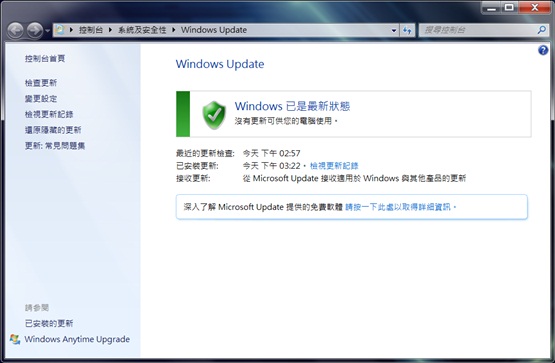Open 控制台首頁 in the sidebar
Image resolution: width=555 pixels, height=363 pixels.
[45, 59]
